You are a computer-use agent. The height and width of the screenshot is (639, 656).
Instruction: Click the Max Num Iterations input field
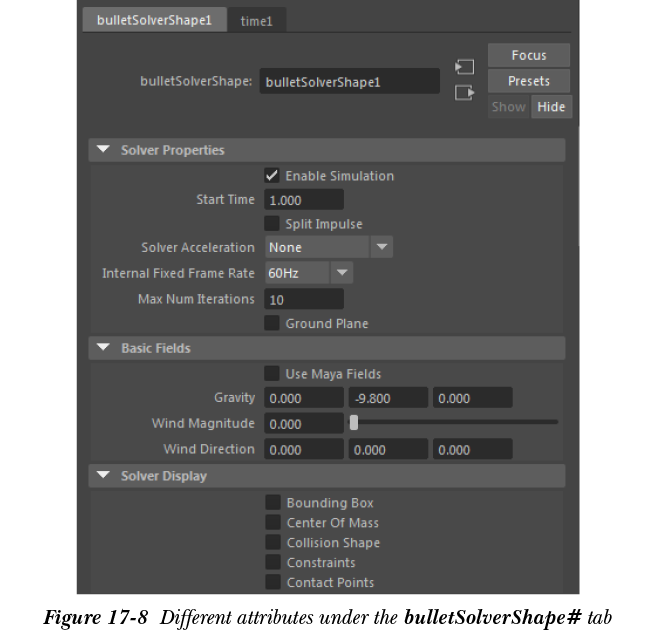point(304,299)
